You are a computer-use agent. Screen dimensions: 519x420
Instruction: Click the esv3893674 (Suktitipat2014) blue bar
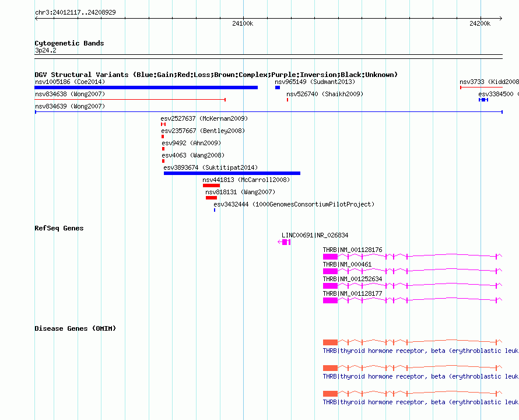coord(232,173)
